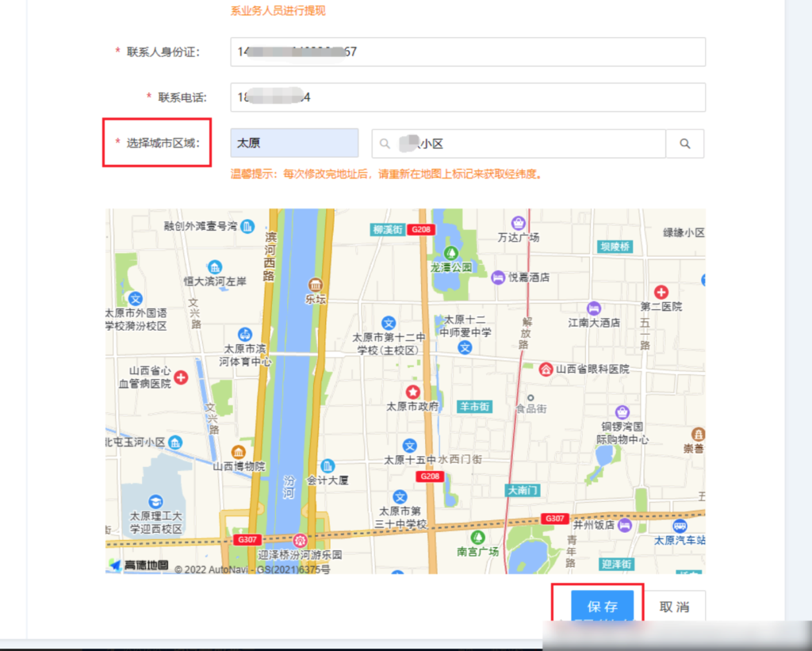Open the 万达广场 marker on the map

tap(517, 224)
